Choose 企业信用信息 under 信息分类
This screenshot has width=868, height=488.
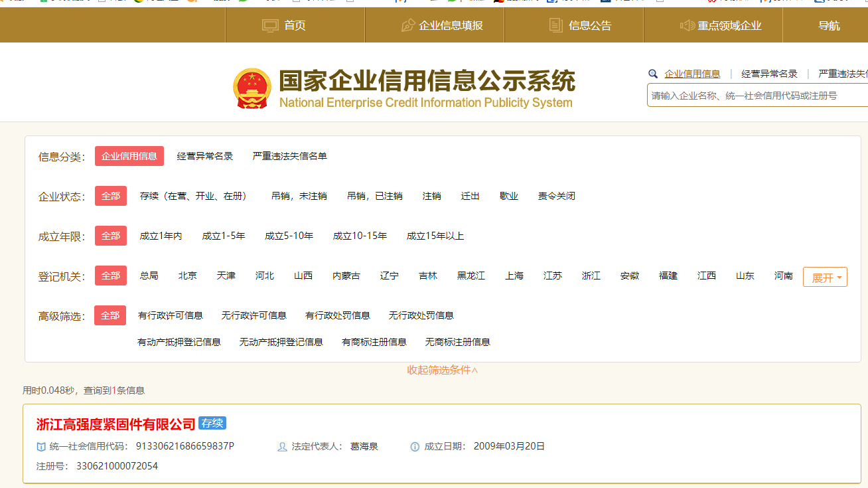tap(129, 156)
